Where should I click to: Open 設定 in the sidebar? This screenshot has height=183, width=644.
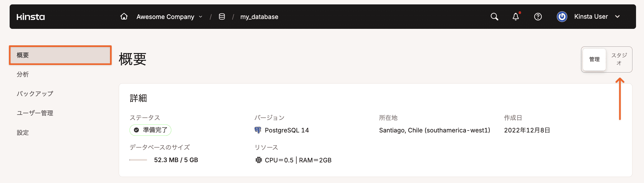click(x=23, y=133)
